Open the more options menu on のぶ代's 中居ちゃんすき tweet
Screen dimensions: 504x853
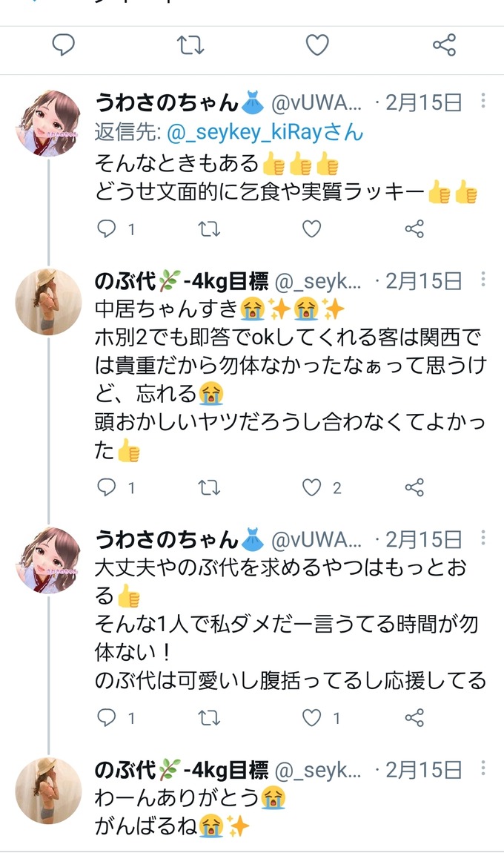[483, 280]
